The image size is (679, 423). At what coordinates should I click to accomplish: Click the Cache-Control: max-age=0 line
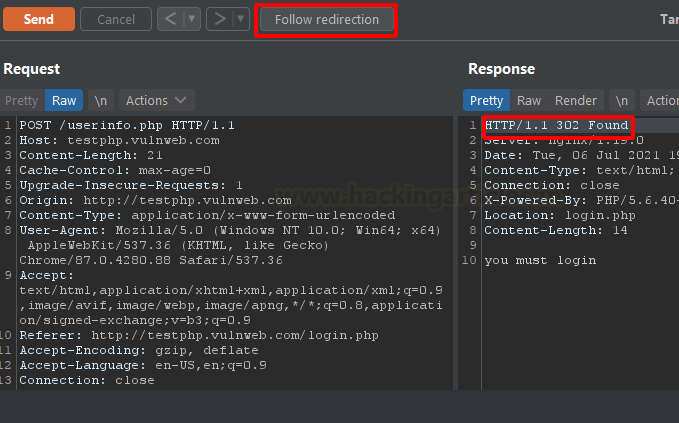(x=115, y=170)
